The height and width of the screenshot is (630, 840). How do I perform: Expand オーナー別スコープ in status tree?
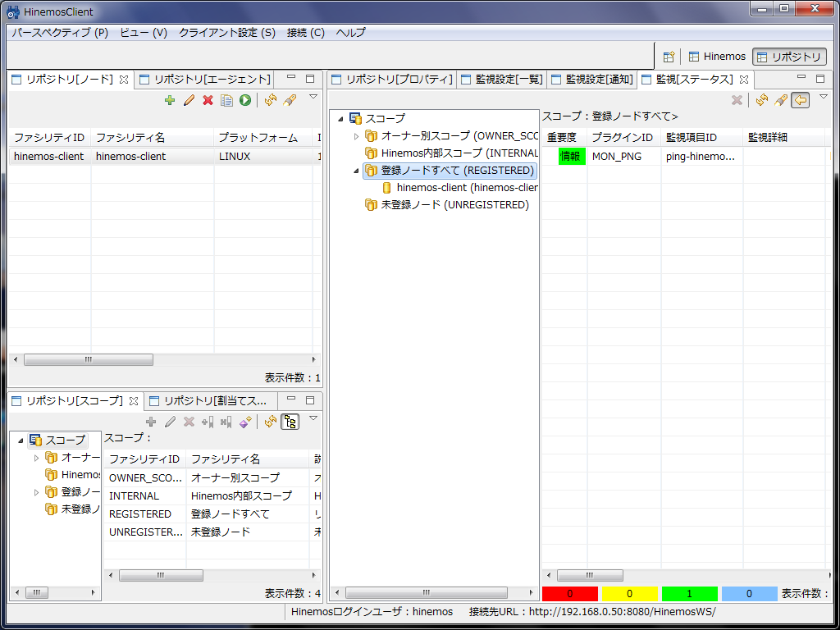pos(356,137)
